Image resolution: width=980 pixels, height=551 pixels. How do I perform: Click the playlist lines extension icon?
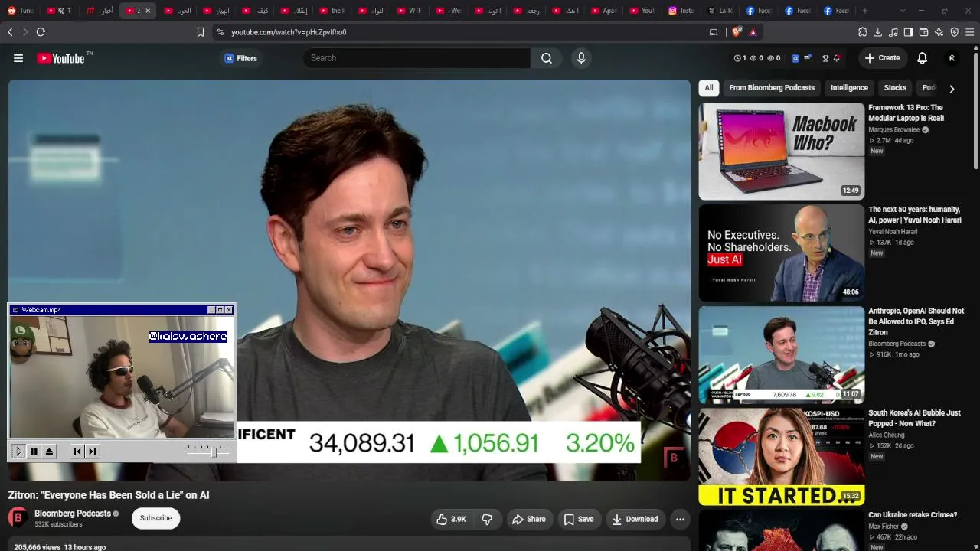(807, 58)
